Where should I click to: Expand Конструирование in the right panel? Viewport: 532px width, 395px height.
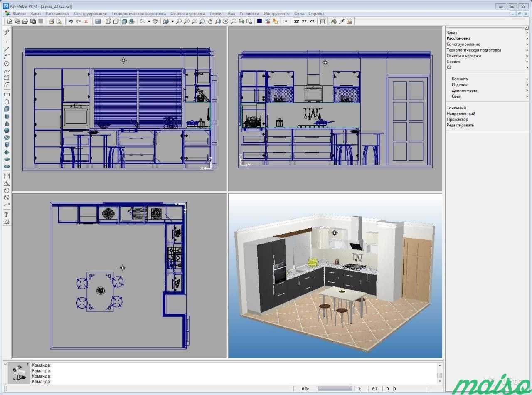click(487, 44)
